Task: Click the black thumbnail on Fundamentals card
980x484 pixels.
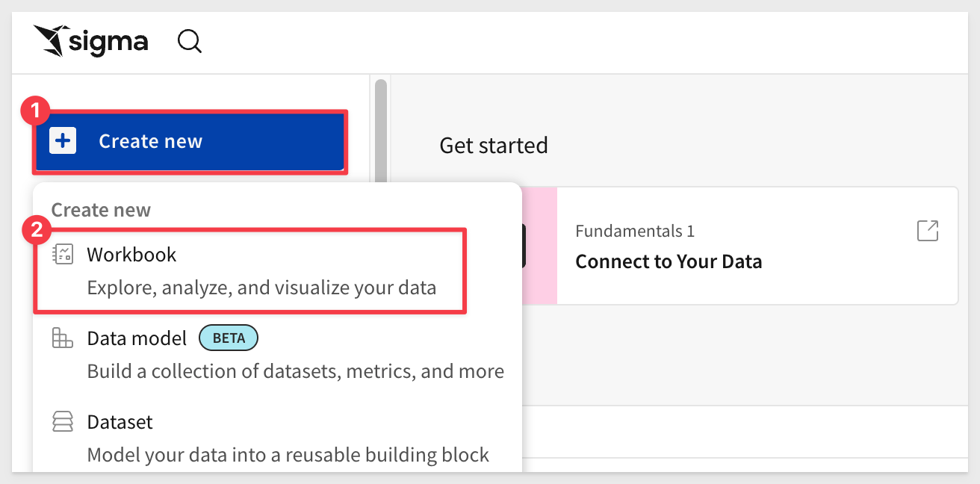Action: (x=524, y=246)
